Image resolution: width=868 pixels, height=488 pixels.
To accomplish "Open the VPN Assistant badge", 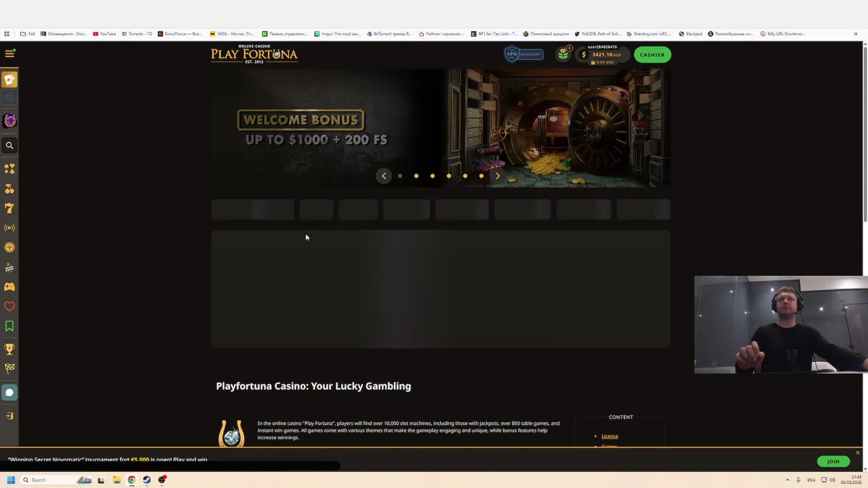I will [x=524, y=54].
